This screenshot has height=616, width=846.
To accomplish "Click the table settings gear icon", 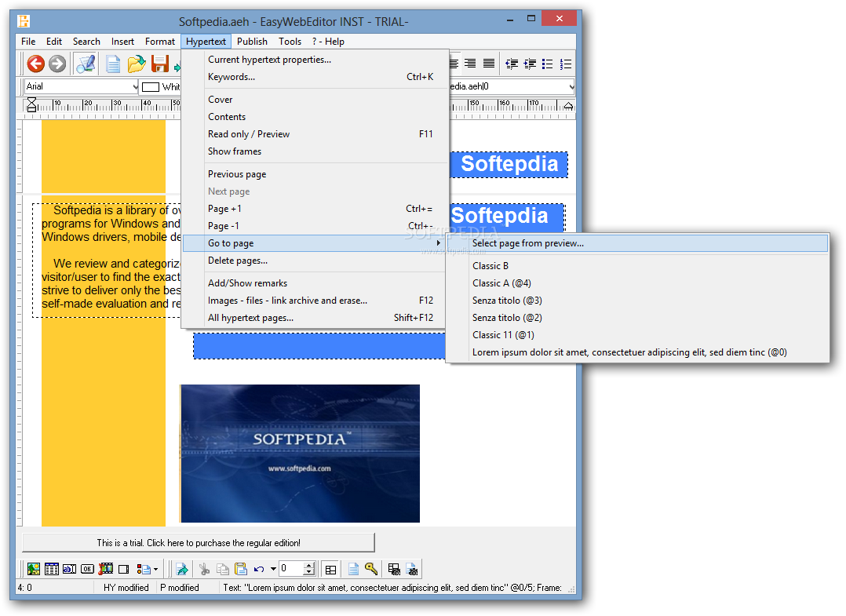I will [394, 569].
